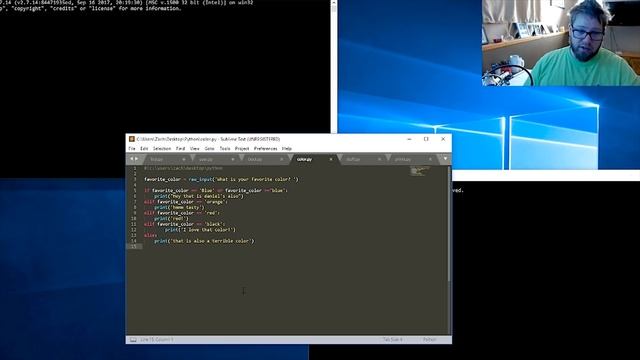Click the Sublime Text title bar icon

coord(132,139)
